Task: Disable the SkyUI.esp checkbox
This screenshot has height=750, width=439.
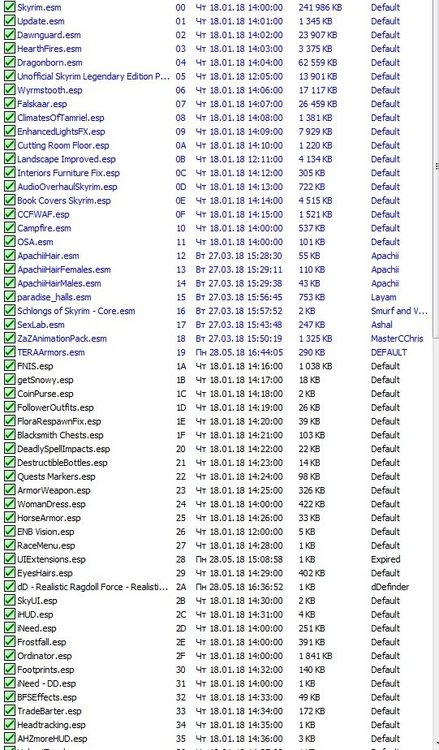Action: [9, 601]
